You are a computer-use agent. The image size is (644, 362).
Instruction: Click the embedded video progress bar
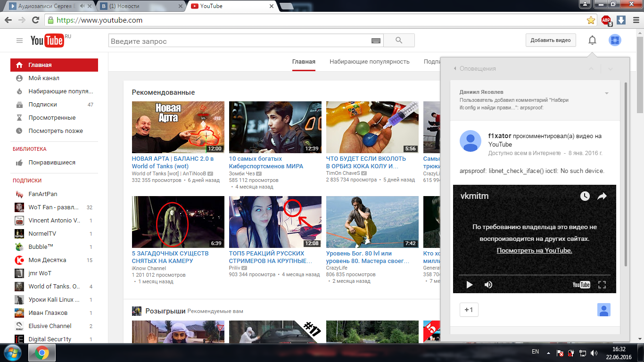pyautogui.click(x=534, y=275)
